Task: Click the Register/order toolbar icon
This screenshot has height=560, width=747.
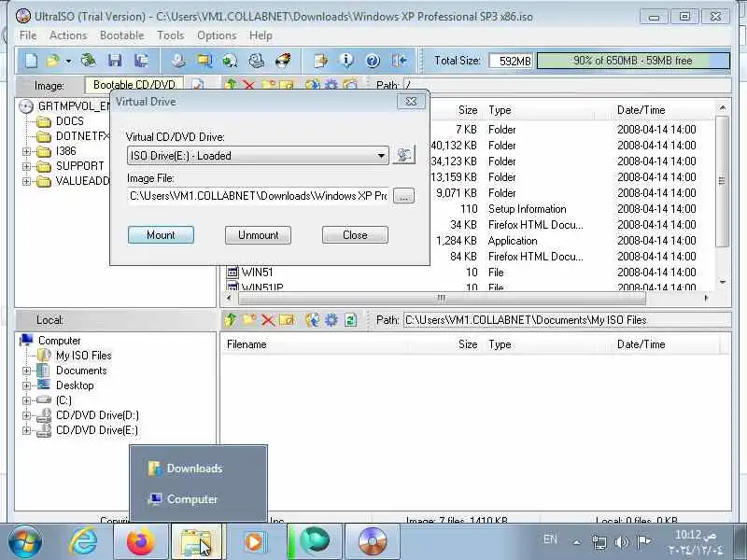Action: coord(320,61)
